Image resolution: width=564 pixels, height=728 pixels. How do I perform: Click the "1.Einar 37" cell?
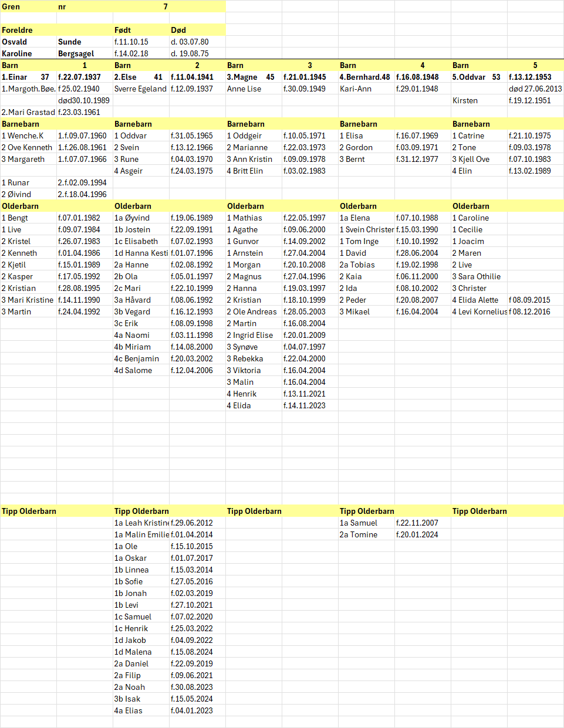tap(28, 77)
